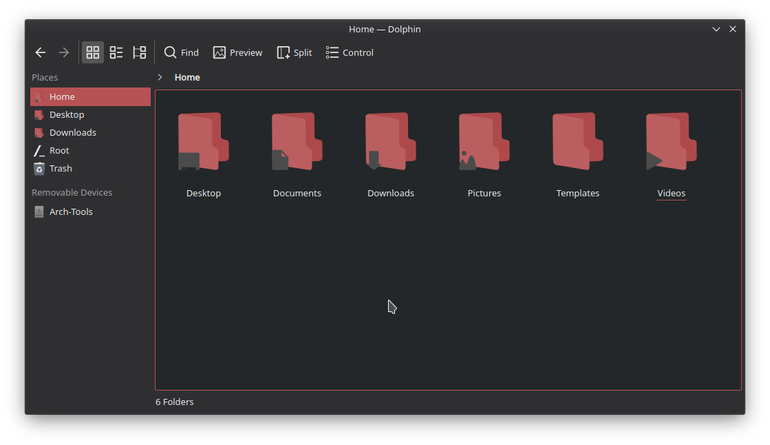This screenshot has width=770, height=445.
Task: Click the Home breadcrumb in location bar
Action: 187,77
